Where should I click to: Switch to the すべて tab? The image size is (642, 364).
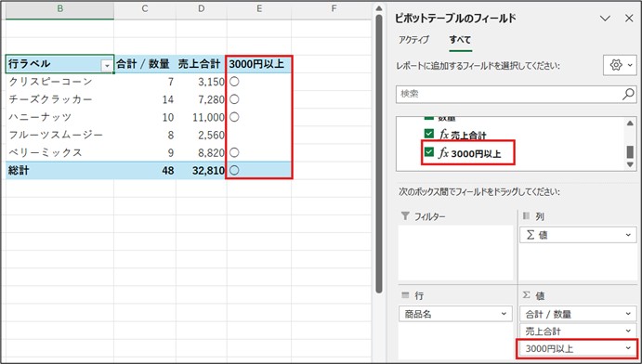point(460,40)
